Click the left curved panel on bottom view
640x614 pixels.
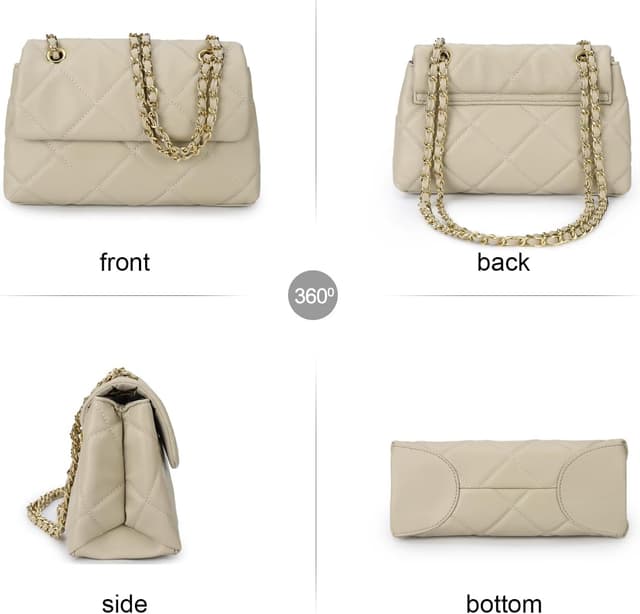click(424, 488)
